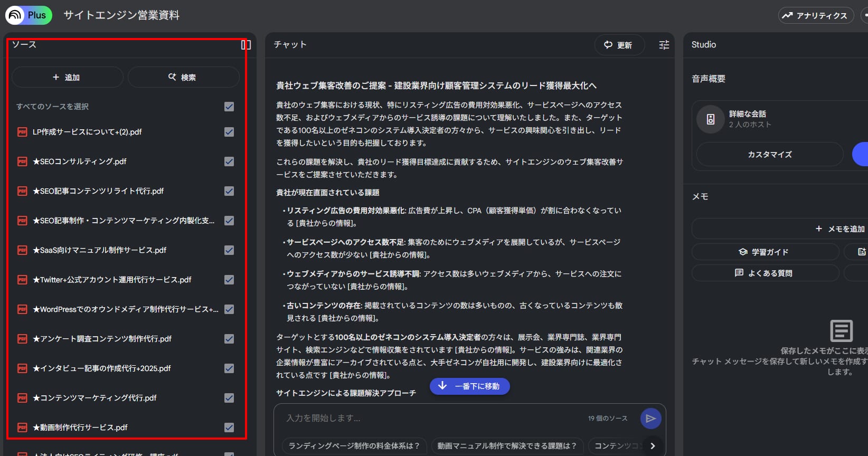Collapse the sources panel icon

tap(246, 45)
